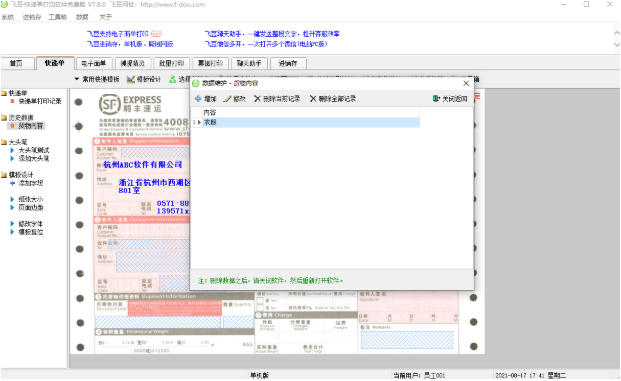
Task: Click the 模板设计 toolbar icon
Action: (x=131, y=79)
